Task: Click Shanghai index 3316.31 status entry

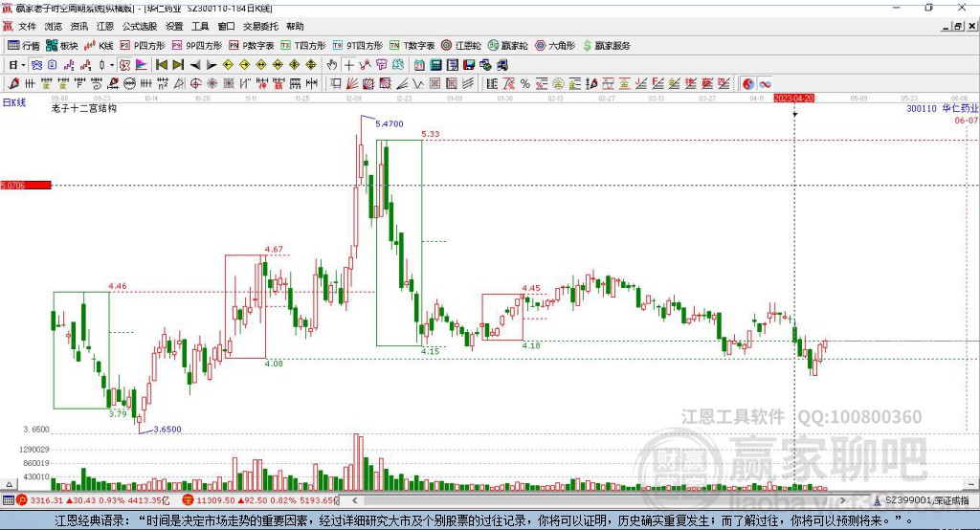Action: tap(93, 500)
